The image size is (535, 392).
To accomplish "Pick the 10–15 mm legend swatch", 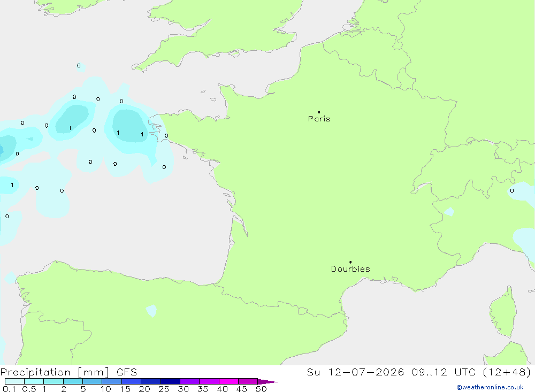I will pos(112,381).
